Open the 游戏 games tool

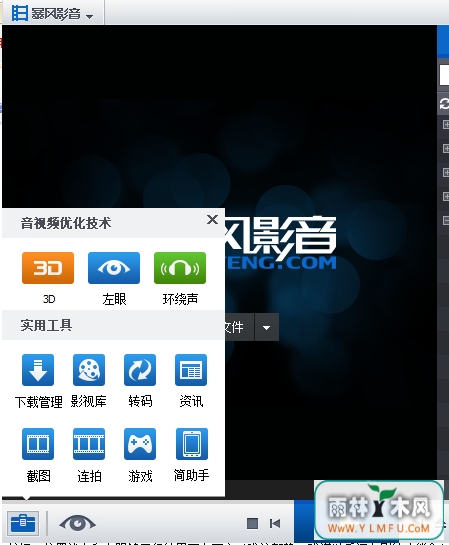click(140, 444)
